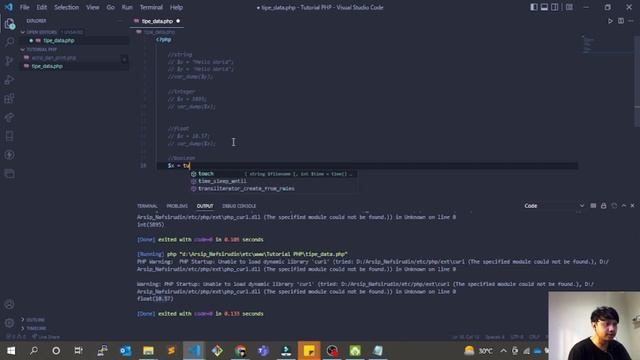Open the Terminal menu

(x=151, y=7)
